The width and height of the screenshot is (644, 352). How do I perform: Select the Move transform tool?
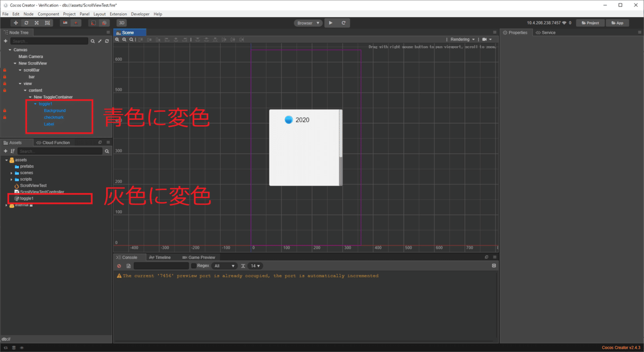click(x=16, y=23)
